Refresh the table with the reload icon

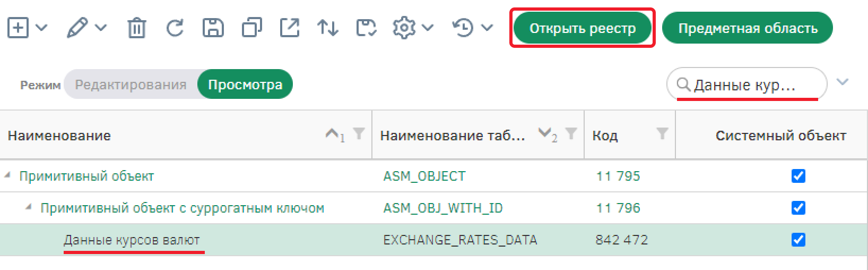[x=175, y=28]
